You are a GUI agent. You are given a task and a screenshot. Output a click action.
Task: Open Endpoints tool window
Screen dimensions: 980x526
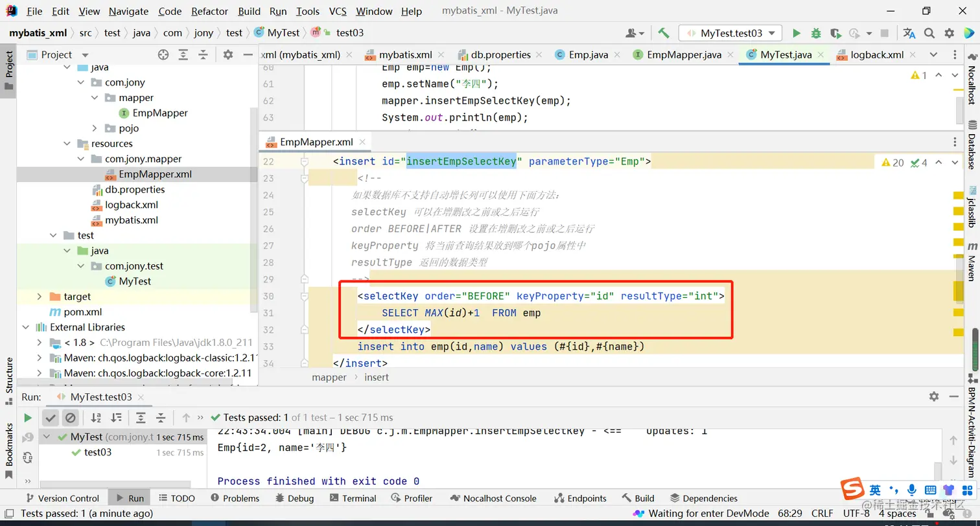tap(580, 498)
